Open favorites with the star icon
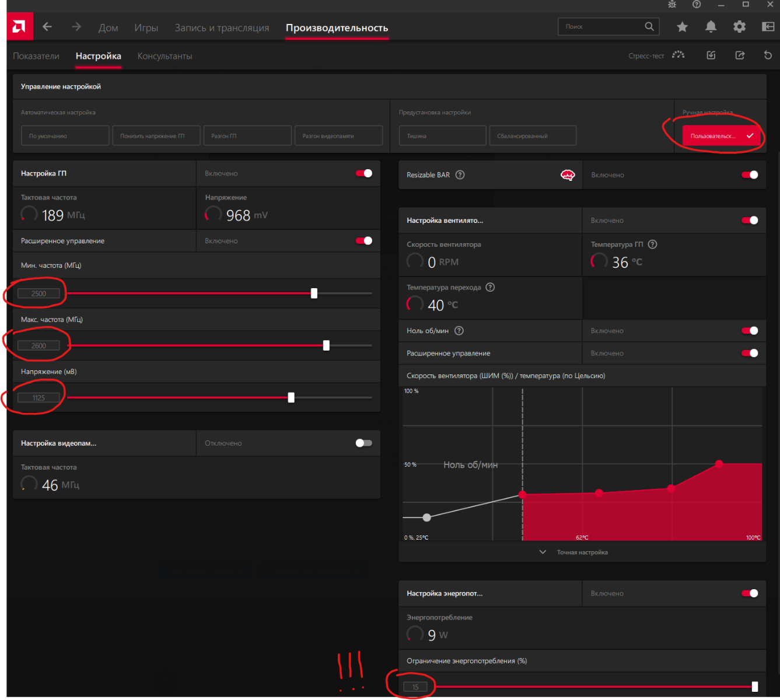Image resolution: width=780 pixels, height=700 pixels. click(682, 27)
